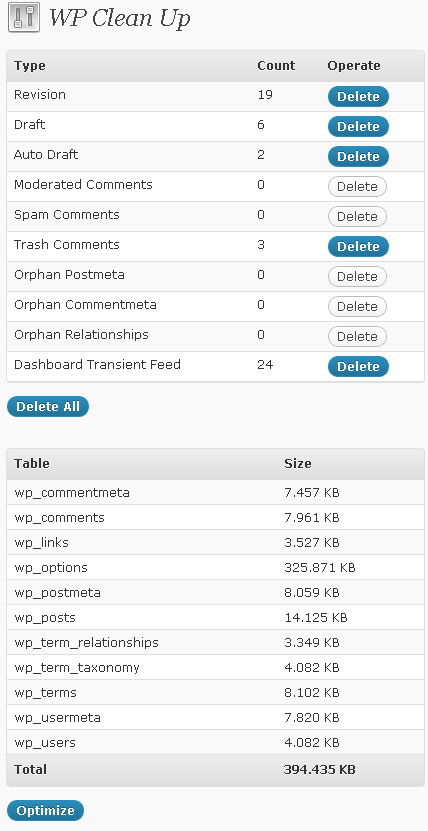Click the Delete All button
428x831 pixels.
pos(48,406)
